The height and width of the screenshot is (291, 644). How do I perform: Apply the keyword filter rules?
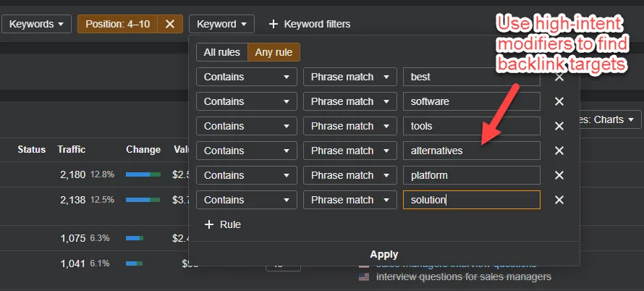[x=384, y=254]
